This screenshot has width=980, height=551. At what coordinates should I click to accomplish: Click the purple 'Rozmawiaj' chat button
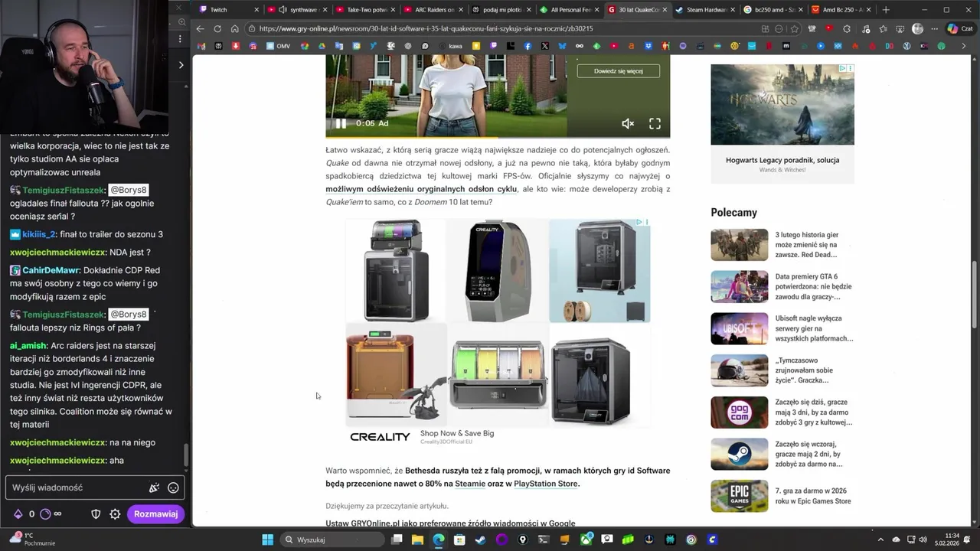coord(155,514)
